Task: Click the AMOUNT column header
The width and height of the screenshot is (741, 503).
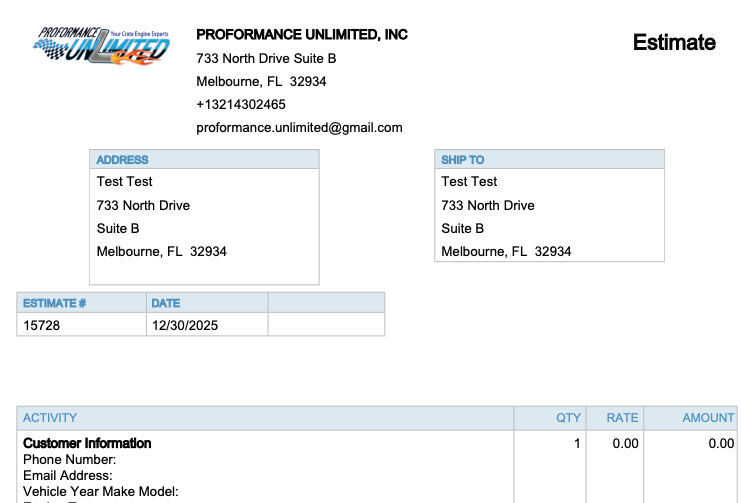Action: (708, 418)
